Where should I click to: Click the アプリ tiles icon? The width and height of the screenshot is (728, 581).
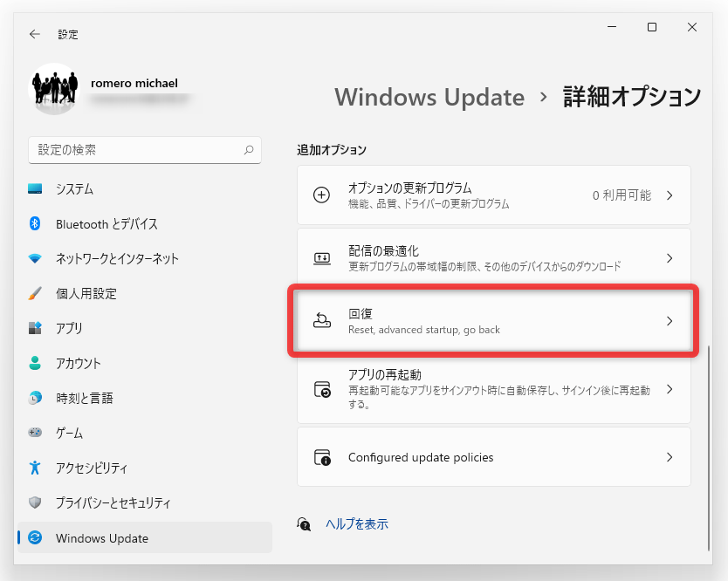tap(35, 328)
